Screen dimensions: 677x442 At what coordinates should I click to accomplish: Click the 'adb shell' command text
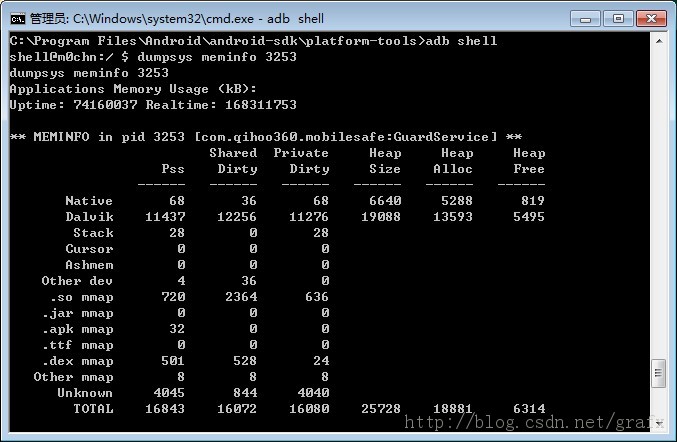pyautogui.click(x=461, y=41)
